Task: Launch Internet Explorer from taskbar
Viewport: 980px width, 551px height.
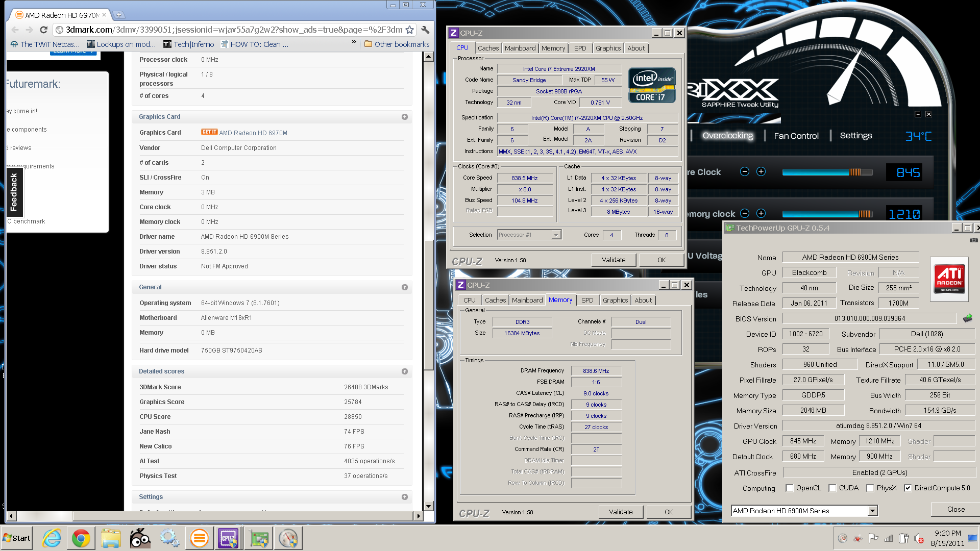Action: coord(52,538)
